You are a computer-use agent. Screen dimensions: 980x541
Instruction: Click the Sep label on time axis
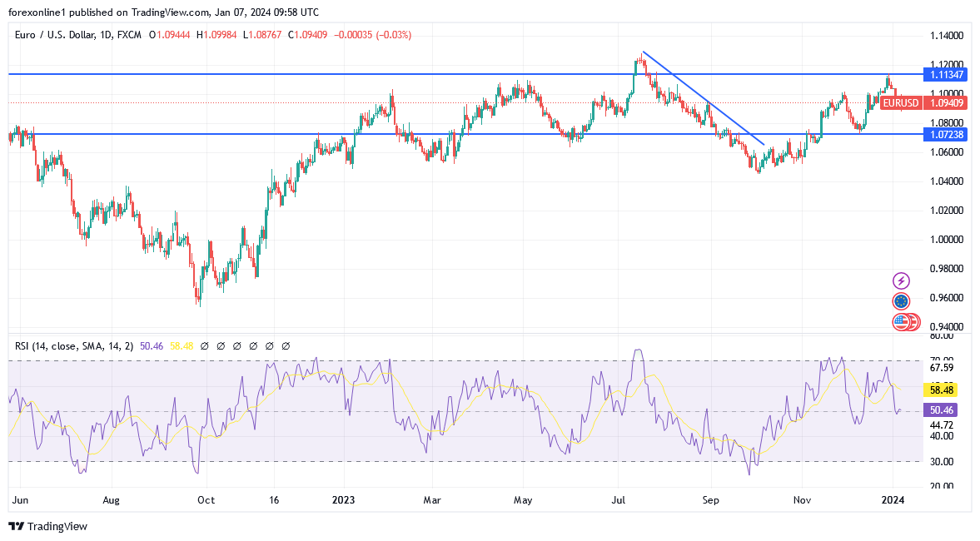click(710, 500)
